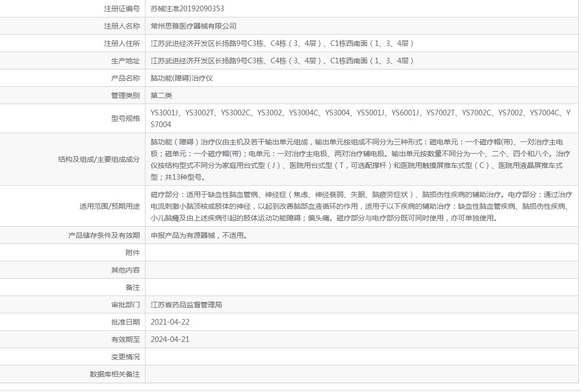Select the address value in 注册人住所 row

282,43
